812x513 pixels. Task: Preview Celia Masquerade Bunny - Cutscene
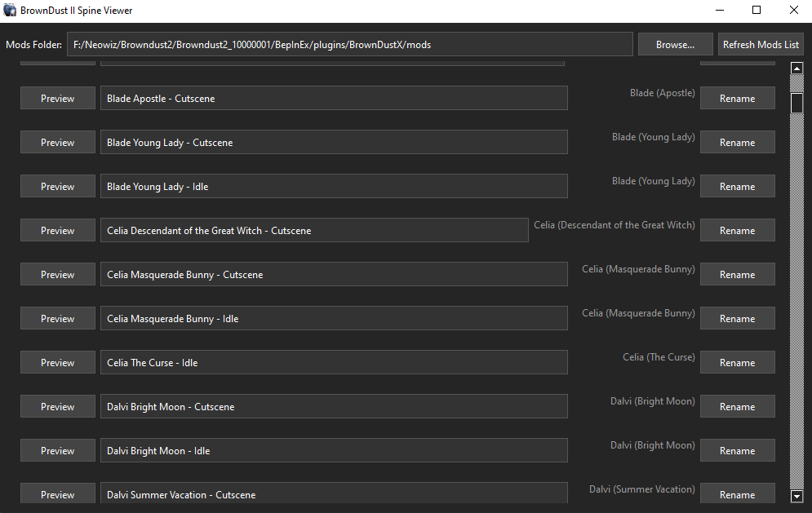click(x=57, y=274)
